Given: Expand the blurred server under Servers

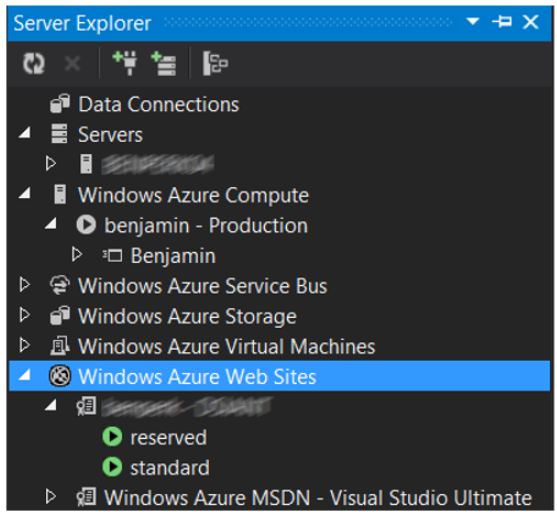Looking at the screenshot, I should click(51, 163).
